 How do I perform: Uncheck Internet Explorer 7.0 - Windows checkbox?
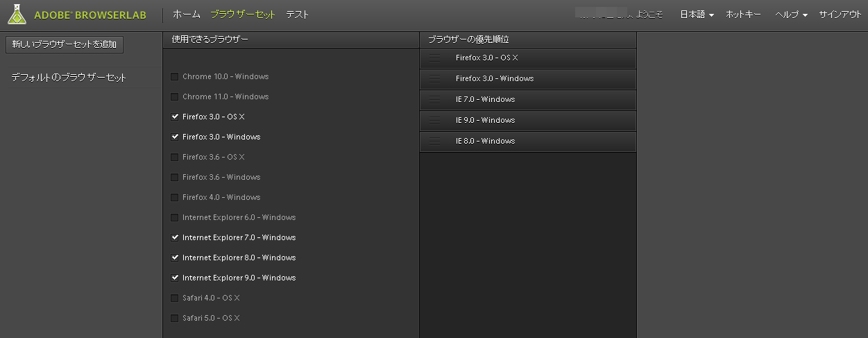pyautogui.click(x=175, y=237)
